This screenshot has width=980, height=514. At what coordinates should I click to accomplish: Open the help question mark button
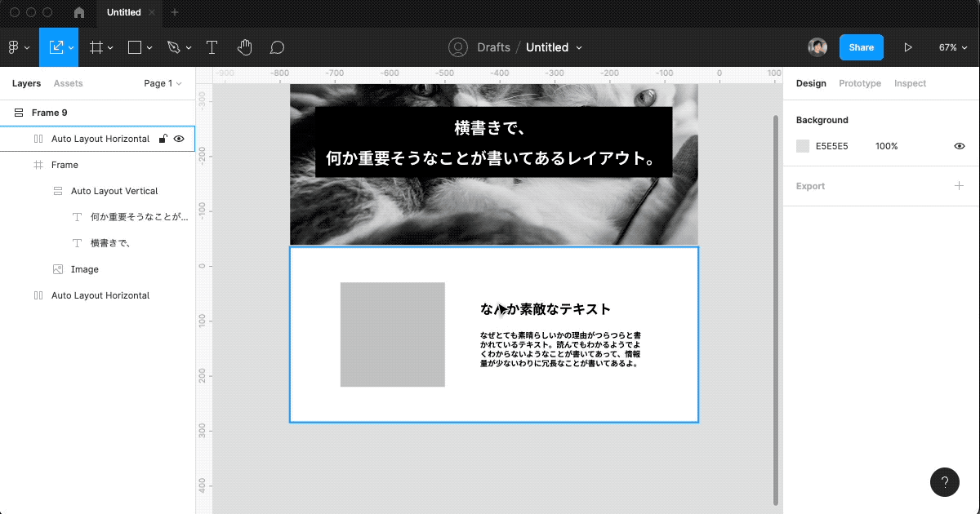[945, 481]
